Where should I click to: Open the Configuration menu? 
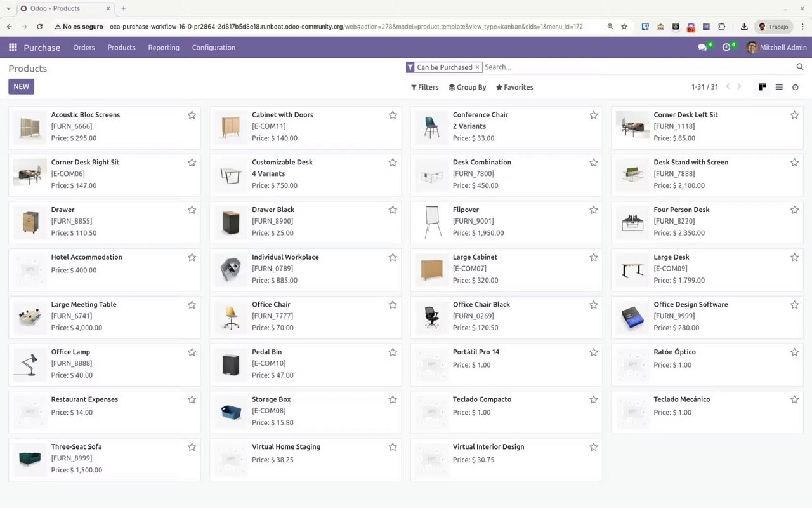(214, 48)
